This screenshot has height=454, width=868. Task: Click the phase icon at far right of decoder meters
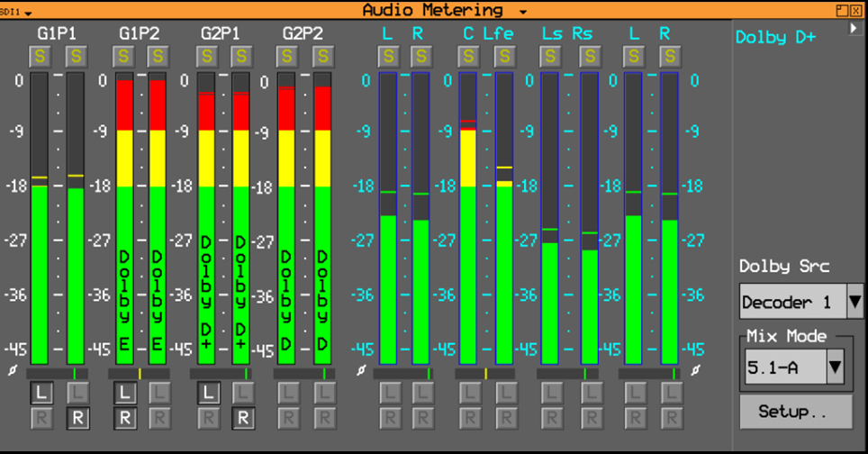(695, 370)
